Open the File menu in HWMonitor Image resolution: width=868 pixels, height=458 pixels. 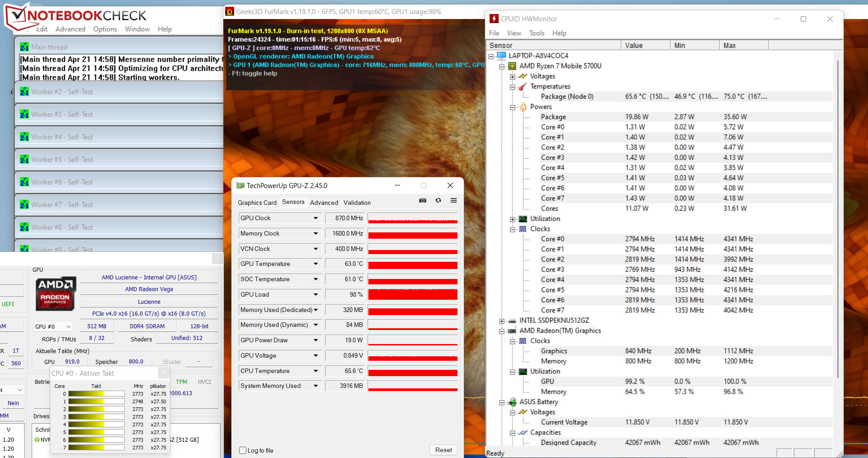pos(494,33)
